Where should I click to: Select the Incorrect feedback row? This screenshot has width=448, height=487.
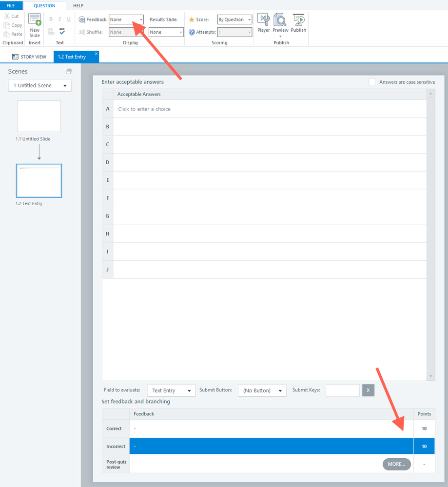click(271, 447)
